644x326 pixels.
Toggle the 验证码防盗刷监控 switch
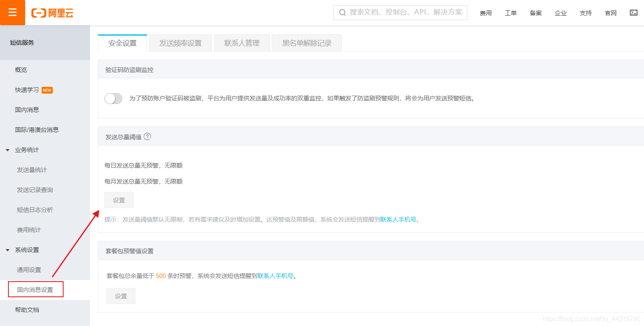pyautogui.click(x=114, y=98)
